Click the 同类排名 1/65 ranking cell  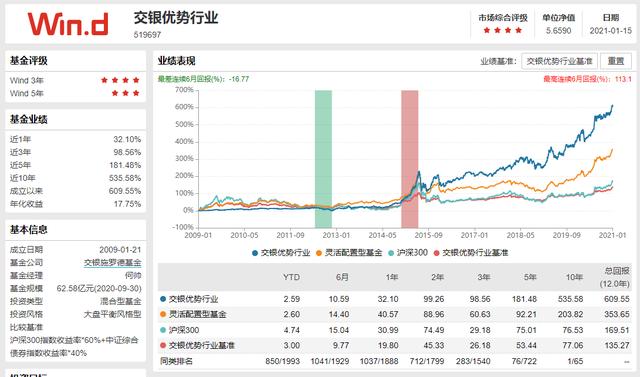pos(575,361)
